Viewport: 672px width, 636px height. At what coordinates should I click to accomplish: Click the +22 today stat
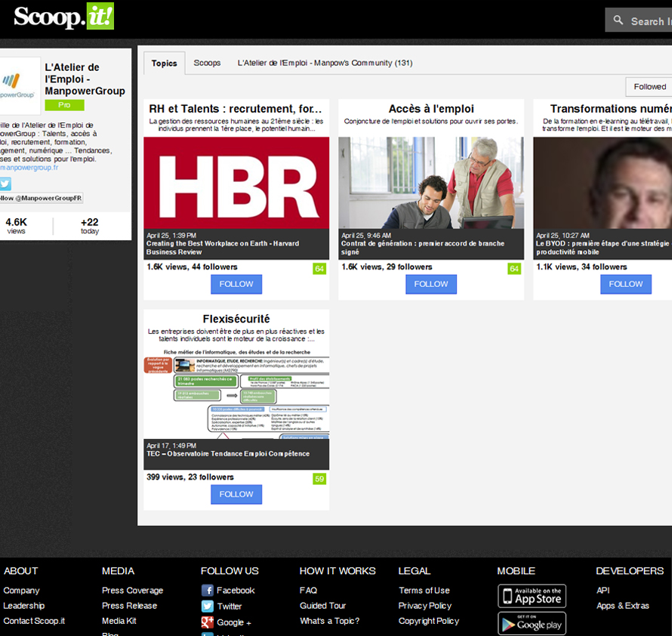tap(90, 226)
